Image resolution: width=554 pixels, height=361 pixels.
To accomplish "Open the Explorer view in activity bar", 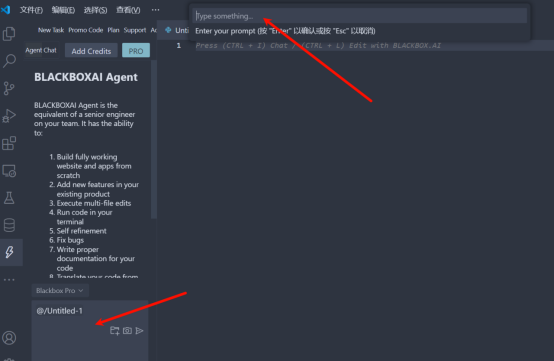I will 9,34.
